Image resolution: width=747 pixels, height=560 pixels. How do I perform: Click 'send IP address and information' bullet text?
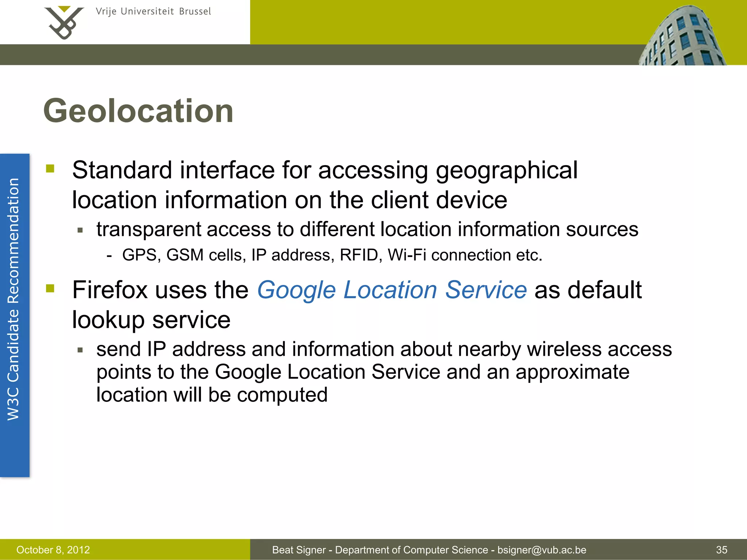point(384,349)
